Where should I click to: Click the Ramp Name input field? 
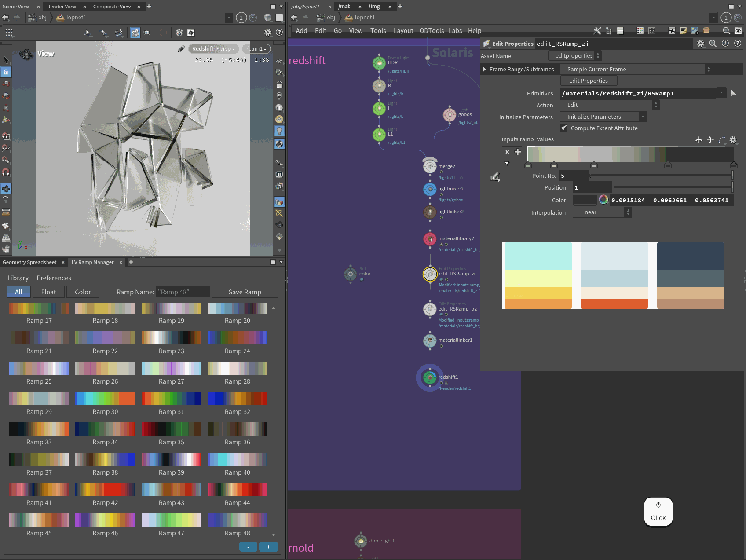[x=183, y=292]
